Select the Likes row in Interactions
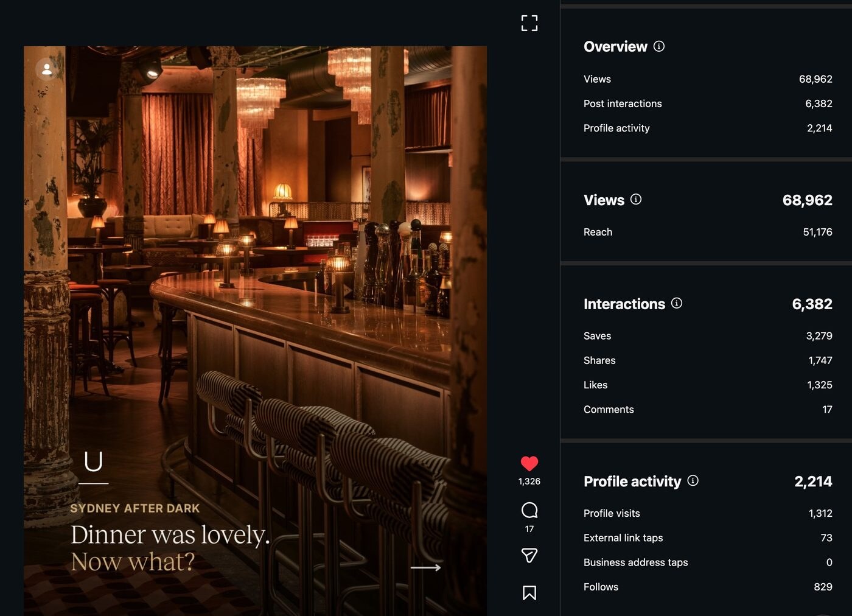This screenshot has height=616, width=852. (x=708, y=385)
